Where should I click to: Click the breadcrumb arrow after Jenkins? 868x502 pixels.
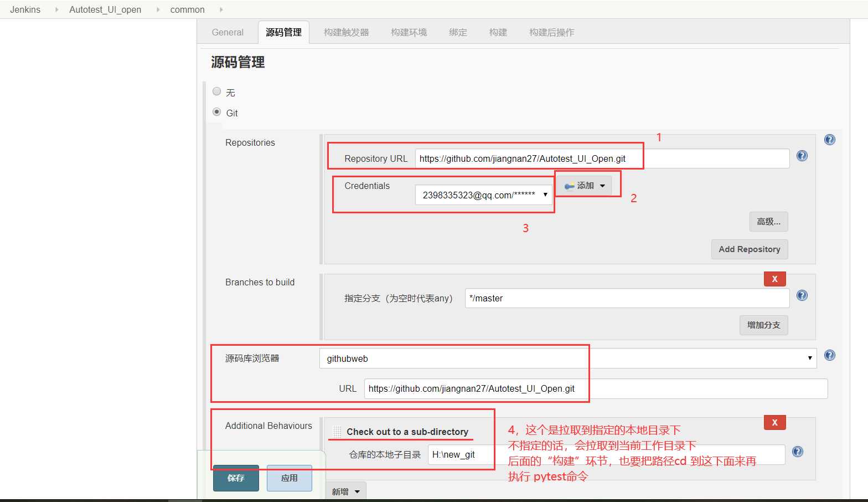coord(56,9)
